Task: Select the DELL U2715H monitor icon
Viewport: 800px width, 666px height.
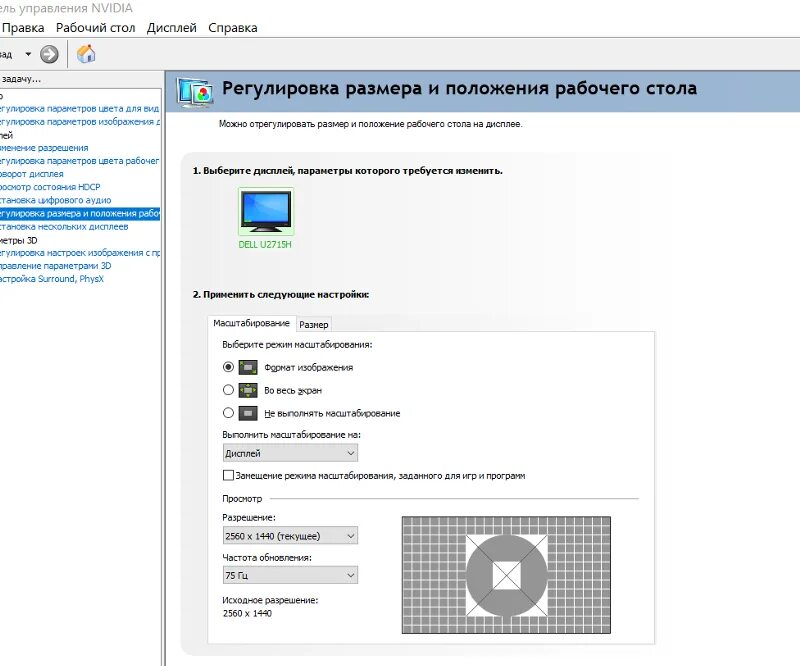Action: (x=266, y=211)
